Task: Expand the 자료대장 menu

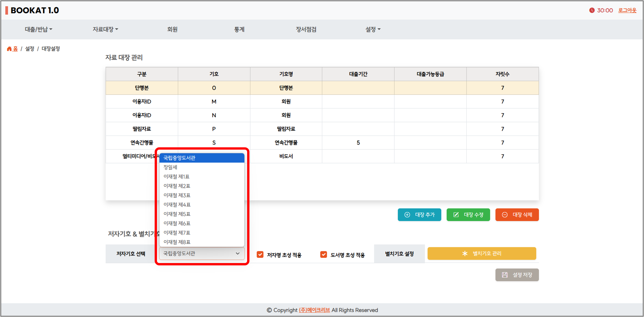Action: point(105,29)
